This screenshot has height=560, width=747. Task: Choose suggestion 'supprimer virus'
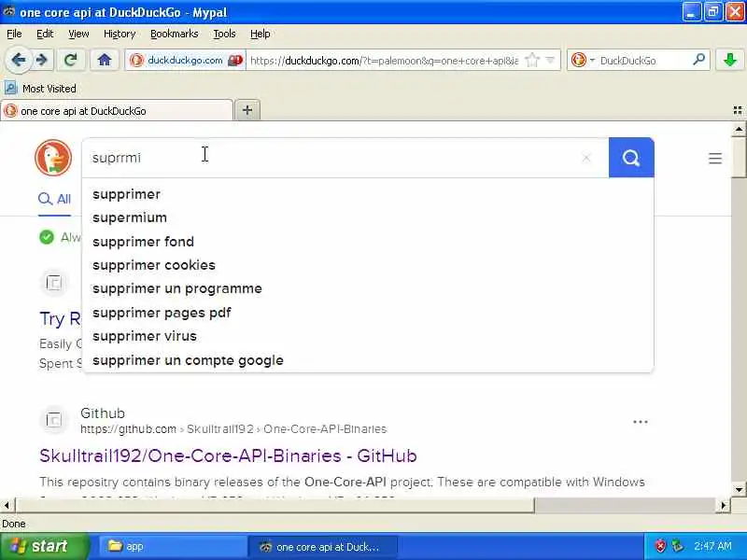click(368, 336)
